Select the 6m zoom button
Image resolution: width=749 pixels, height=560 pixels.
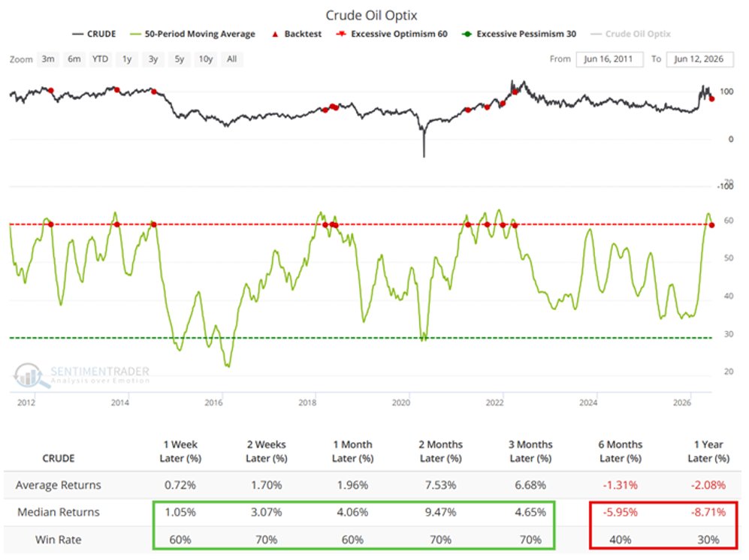74,59
